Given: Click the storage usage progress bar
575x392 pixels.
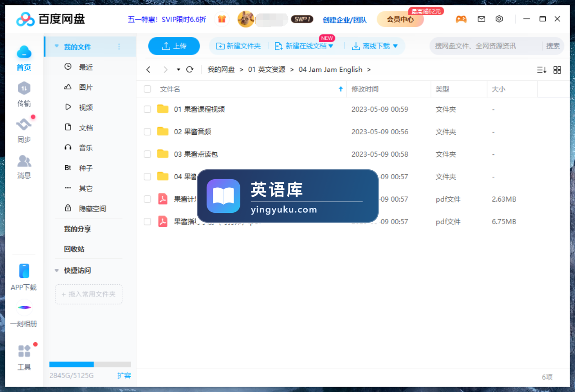Looking at the screenshot, I should coord(90,365).
